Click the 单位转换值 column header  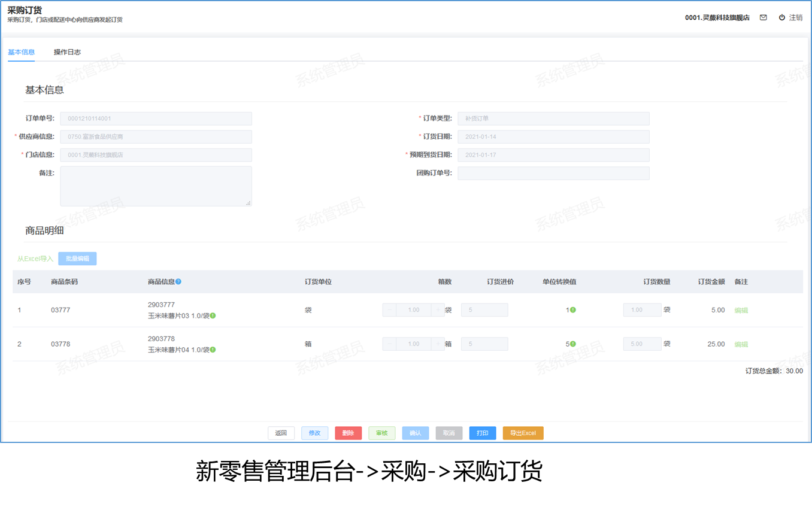tap(559, 282)
